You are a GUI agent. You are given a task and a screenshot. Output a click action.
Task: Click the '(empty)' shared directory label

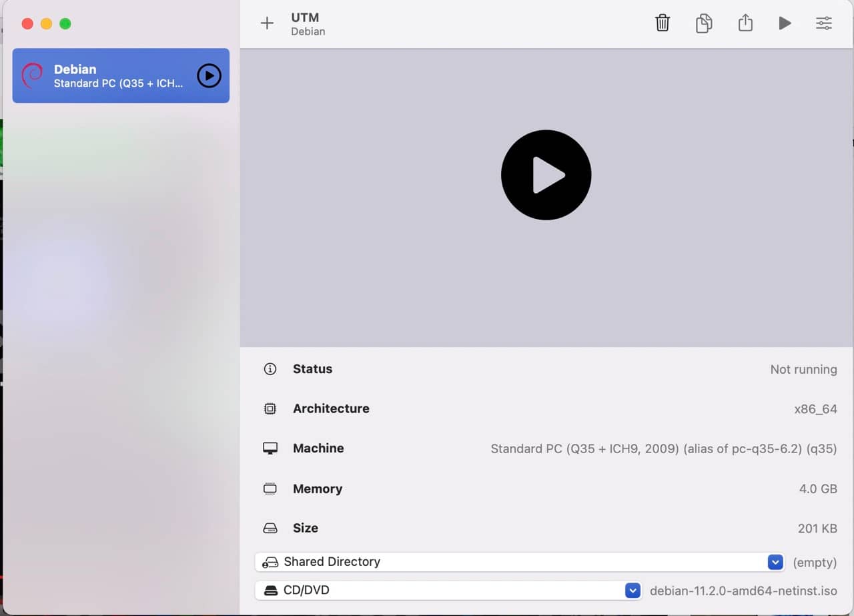(x=815, y=562)
